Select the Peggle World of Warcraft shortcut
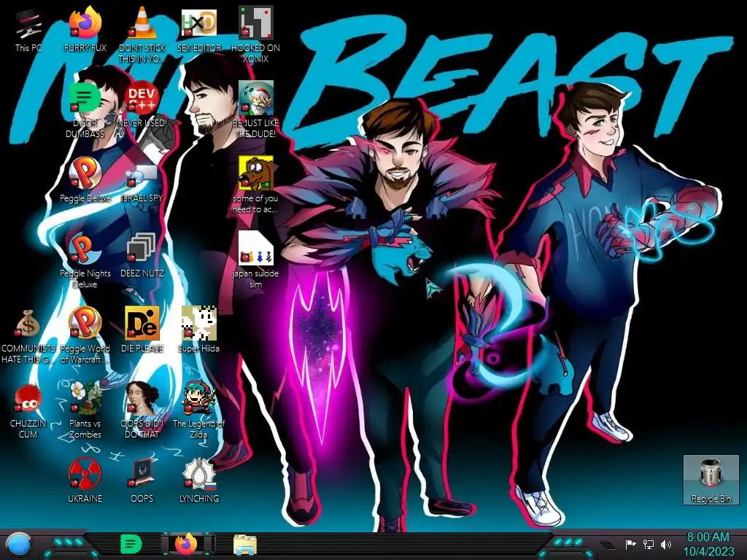Screen dimensions: 747x560 tap(85, 335)
